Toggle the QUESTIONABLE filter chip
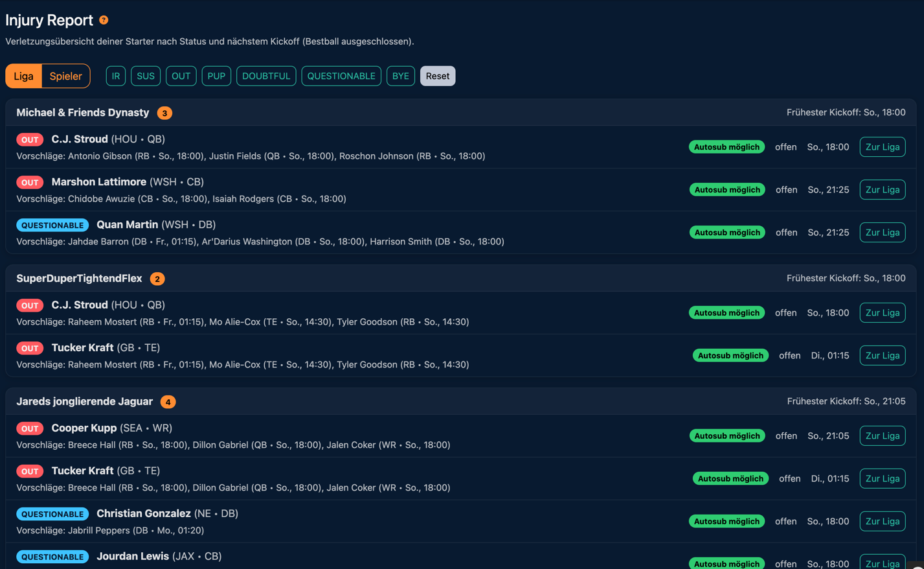The width and height of the screenshot is (924, 569). (x=341, y=76)
